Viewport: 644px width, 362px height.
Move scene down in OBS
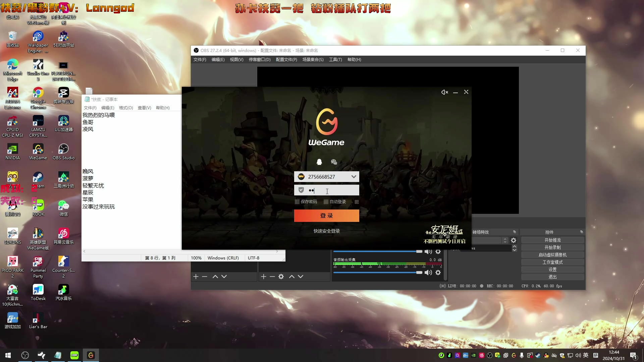pos(224,277)
